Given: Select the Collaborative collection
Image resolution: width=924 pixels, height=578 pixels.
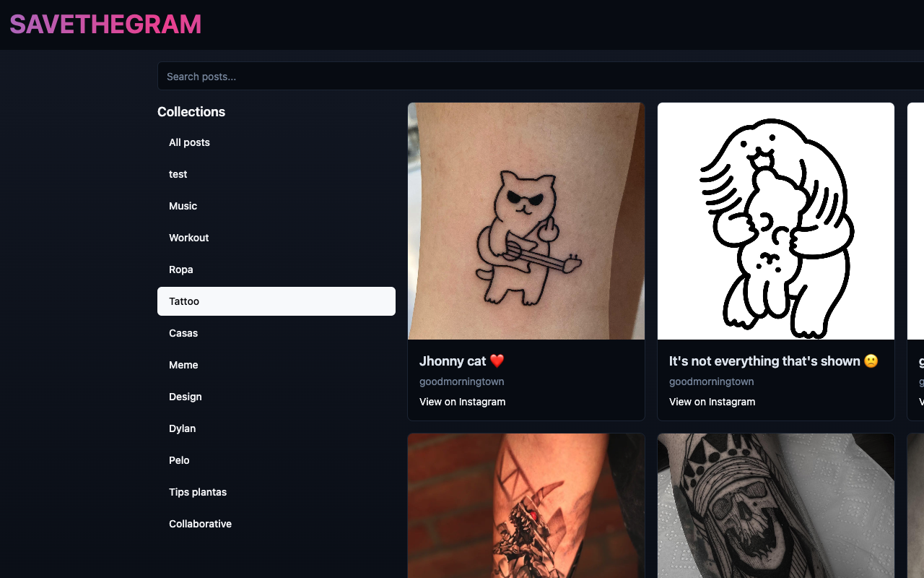Looking at the screenshot, I should pos(276,524).
